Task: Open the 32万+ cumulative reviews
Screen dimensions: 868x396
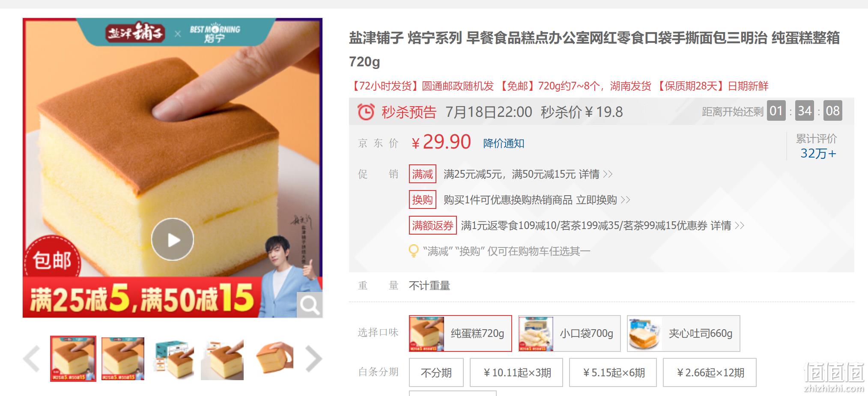Action: (x=818, y=153)
